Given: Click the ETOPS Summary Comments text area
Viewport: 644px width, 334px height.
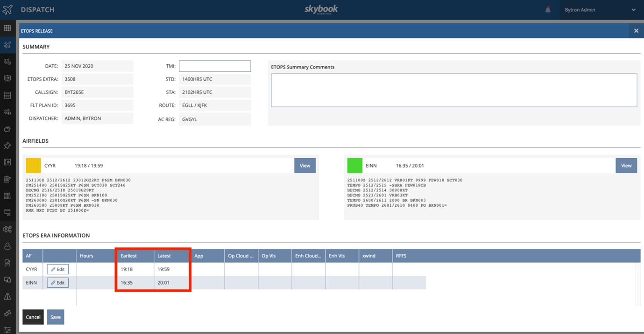Looking at the screenshot, I should [x=454, y=90].
